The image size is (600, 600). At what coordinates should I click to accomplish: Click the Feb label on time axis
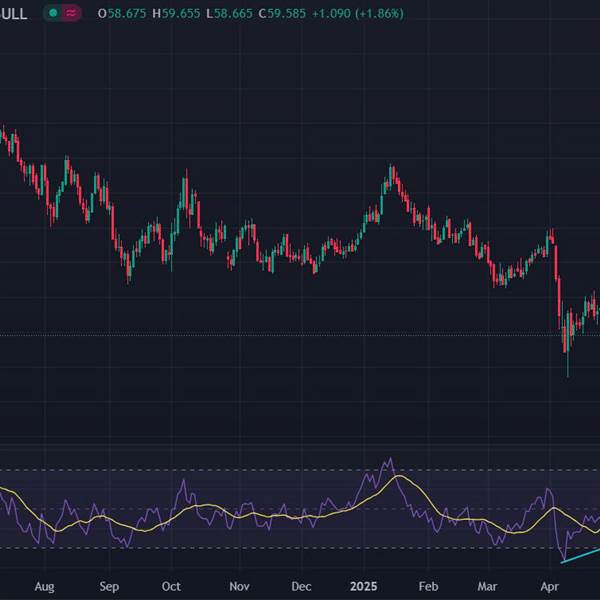tap(428, 586)
